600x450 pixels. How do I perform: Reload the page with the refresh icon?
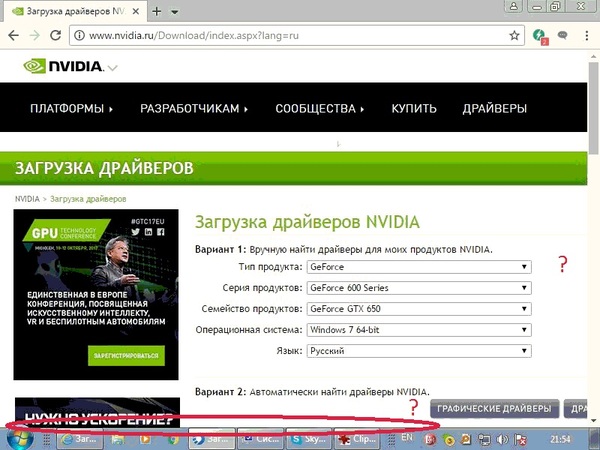[57, 36]
